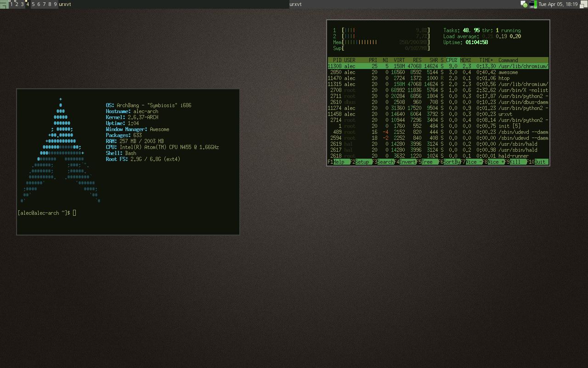The width and height of the screenshot is (588, 368).
Task: Click CPU 1 usage meter in htop
Action: [381, 30]
